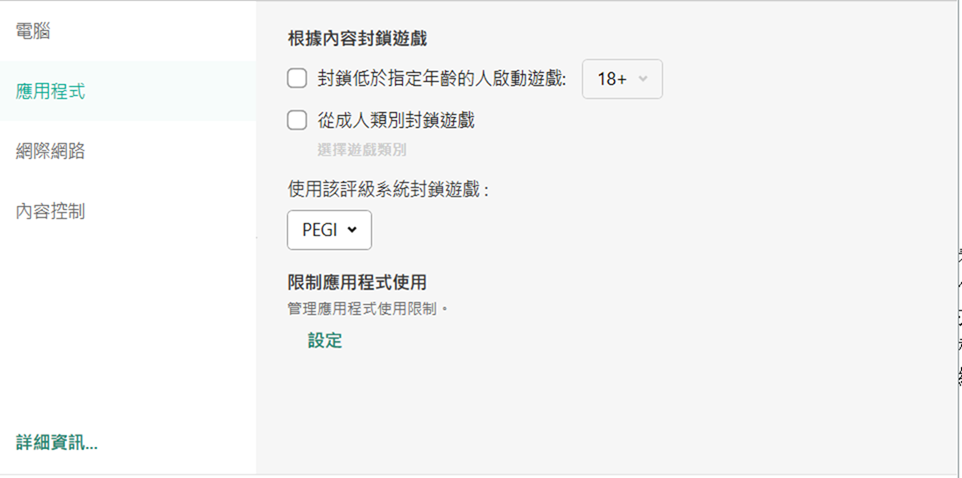
Task: Select the 應用程式 sidebar item
Action: [x=50, y=91]
